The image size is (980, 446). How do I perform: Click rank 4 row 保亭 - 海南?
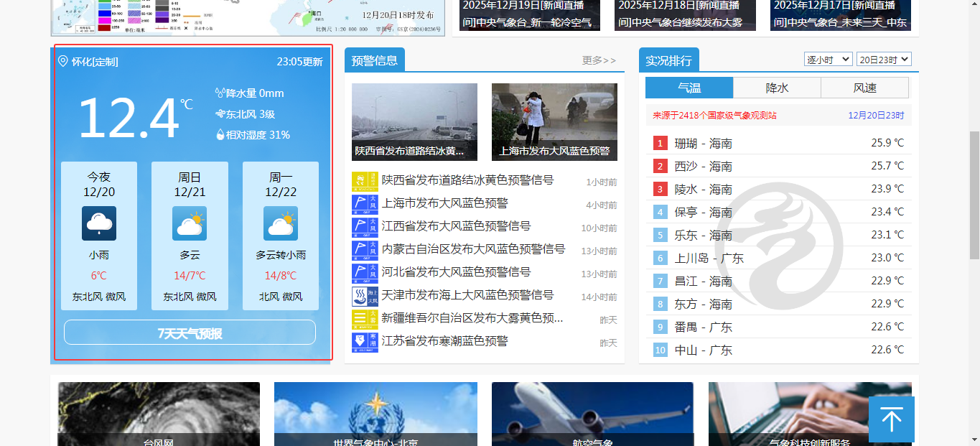tap(779, 212)
